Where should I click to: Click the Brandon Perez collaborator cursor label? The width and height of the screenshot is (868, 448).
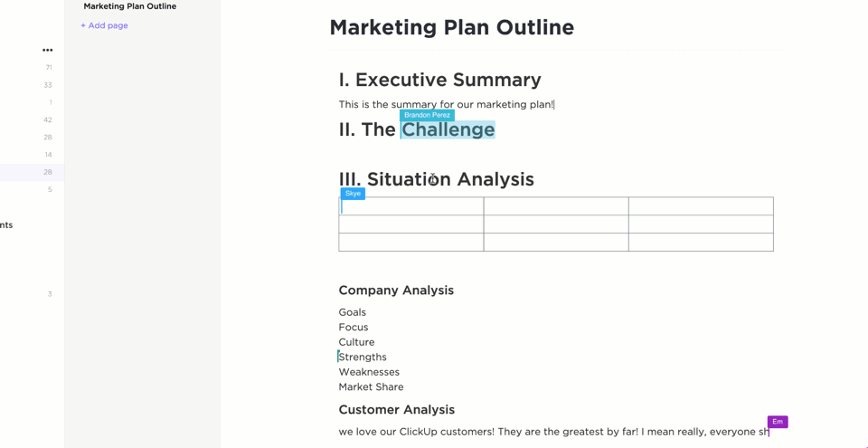point(427,116)
